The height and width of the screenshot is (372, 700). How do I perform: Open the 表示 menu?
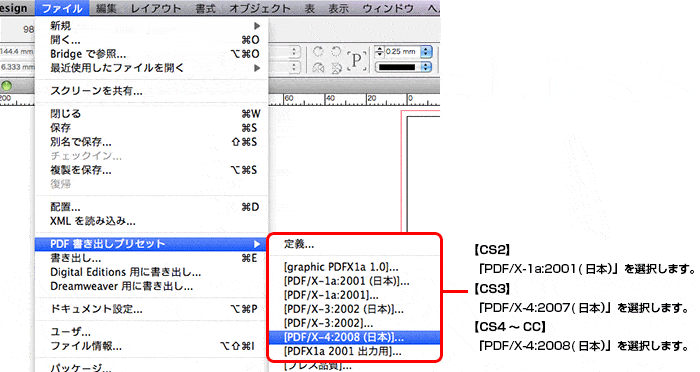[338, 8]
